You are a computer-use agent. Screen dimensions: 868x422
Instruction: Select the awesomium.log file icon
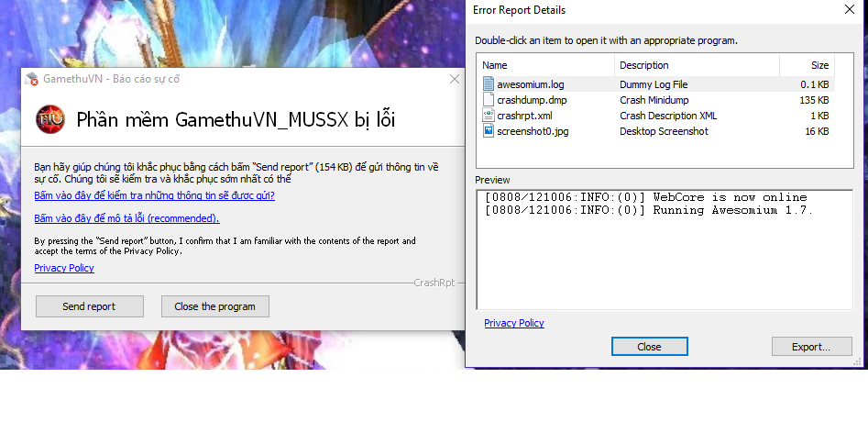point(489,84)
